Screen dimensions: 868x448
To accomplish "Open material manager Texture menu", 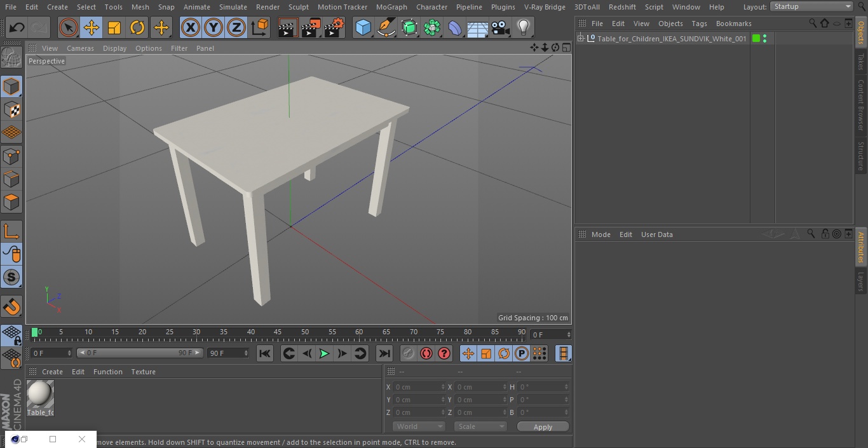I will point(143,372).
